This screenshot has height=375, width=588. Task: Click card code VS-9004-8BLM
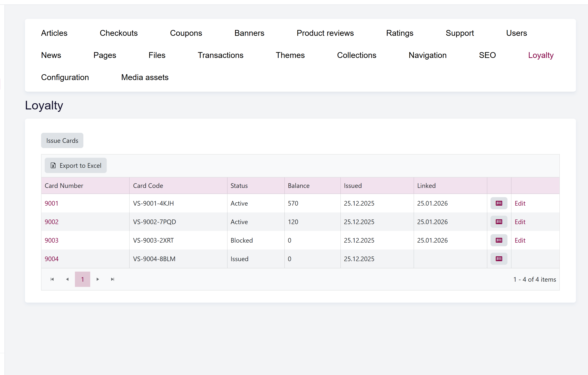[154, 259]
